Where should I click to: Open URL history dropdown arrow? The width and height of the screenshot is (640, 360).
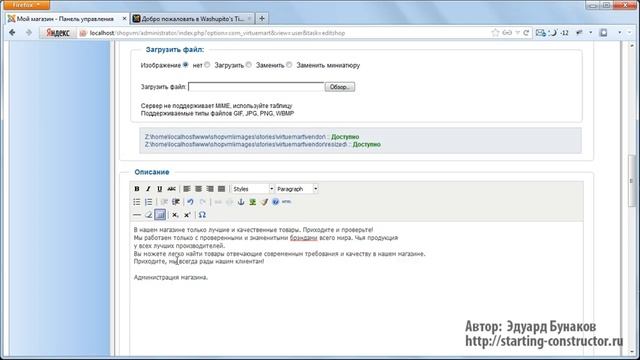click(517, 33)
